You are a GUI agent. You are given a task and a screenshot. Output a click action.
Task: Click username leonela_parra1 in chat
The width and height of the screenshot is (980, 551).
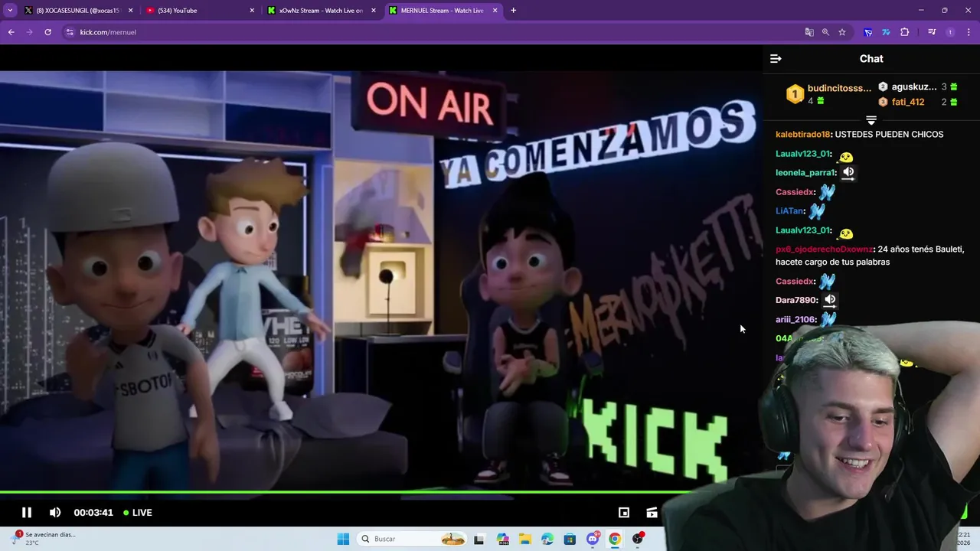806,173
